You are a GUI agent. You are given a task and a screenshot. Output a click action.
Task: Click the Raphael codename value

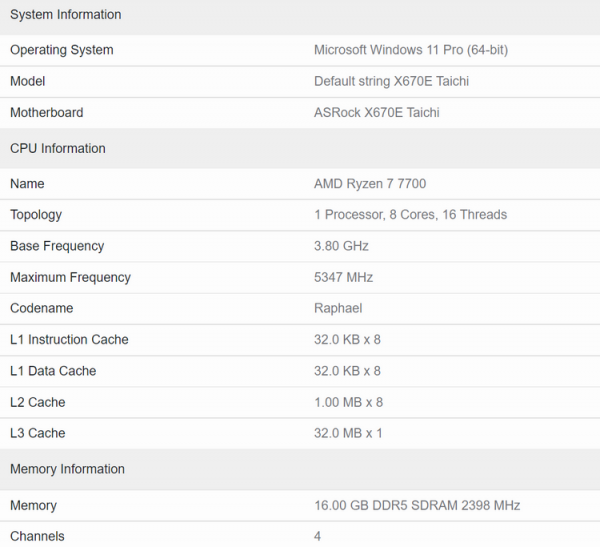338,308
